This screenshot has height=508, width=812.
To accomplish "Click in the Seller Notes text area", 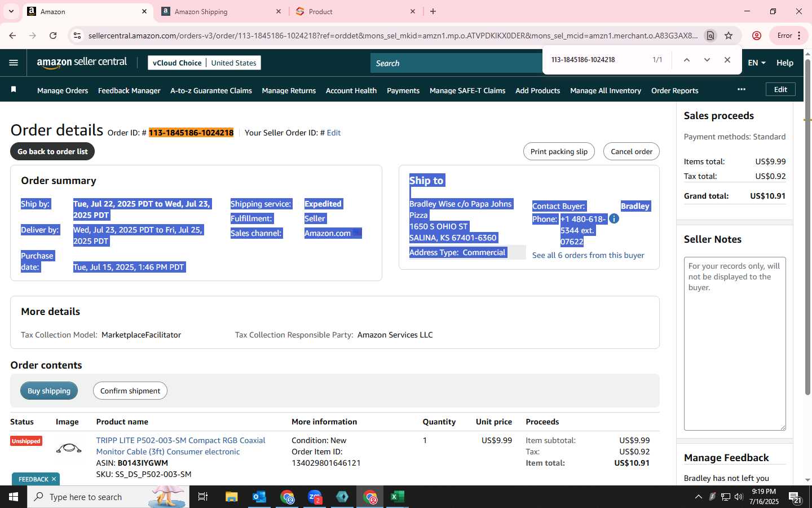I will [x=735, y=344].
